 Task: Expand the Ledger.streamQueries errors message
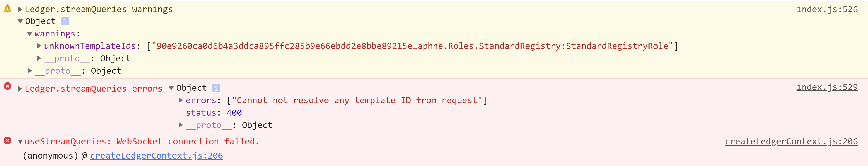(20, 89)
